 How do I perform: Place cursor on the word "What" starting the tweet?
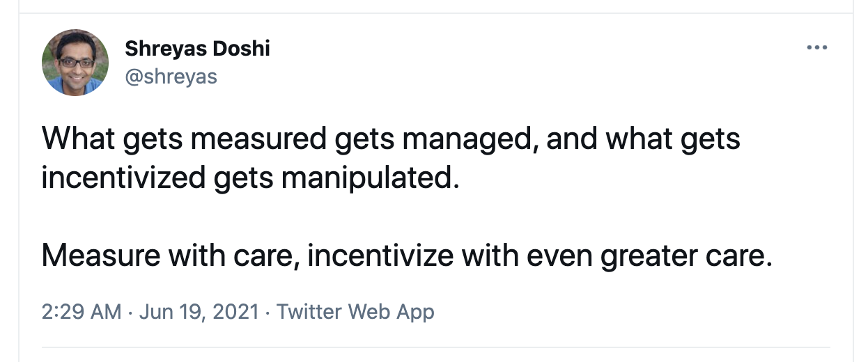pyautogui.click(x=78, y=139)
